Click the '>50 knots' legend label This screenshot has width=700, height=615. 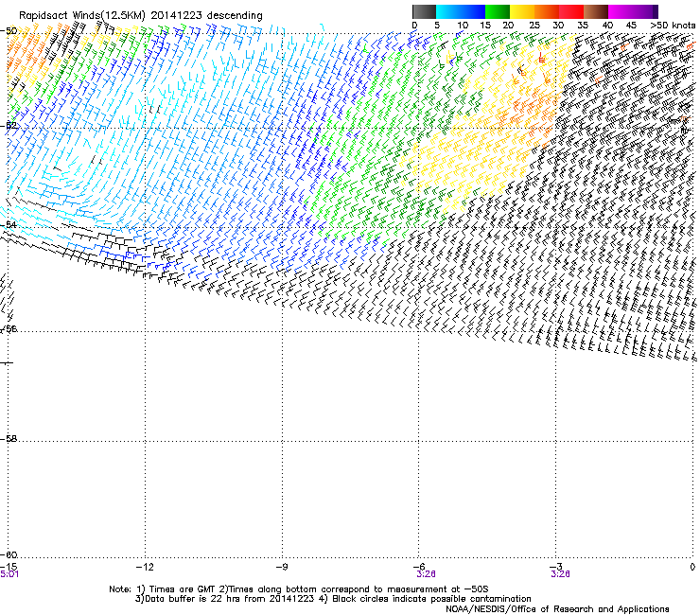(x=673, y=26)
